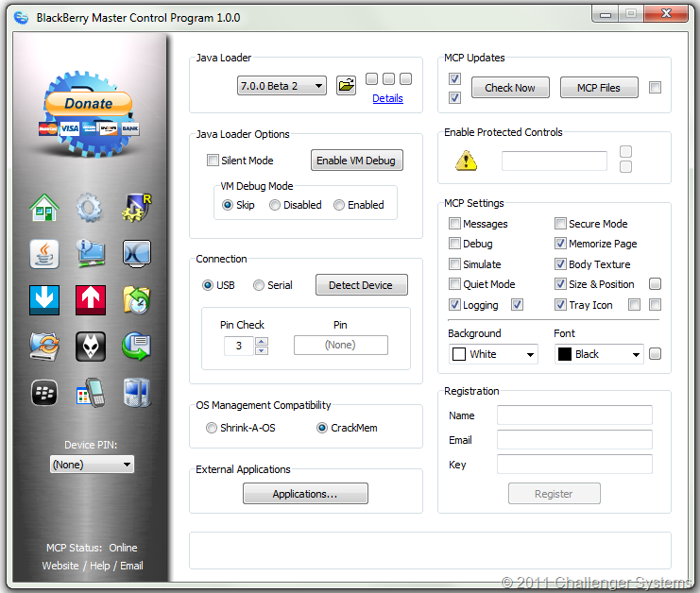This screenshot has height=593, width=700.
Task: Decrease the Pin Check value
Action: click(262, 350)
